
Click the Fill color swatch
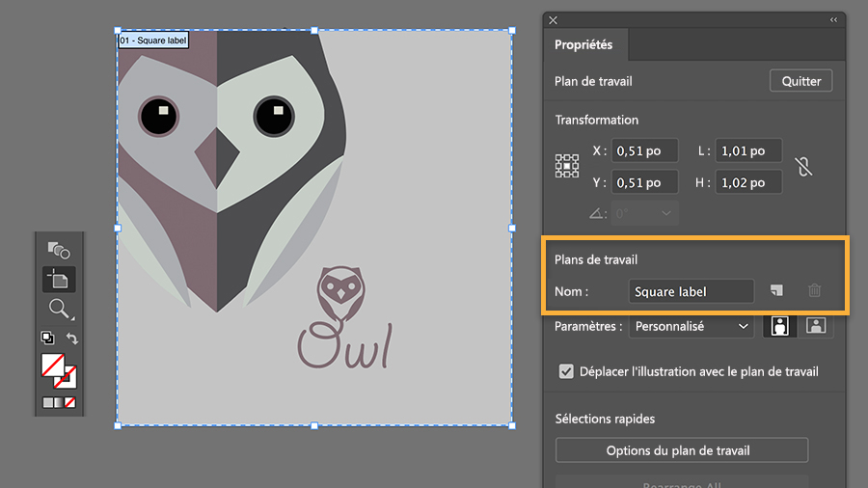pos(52,366)
